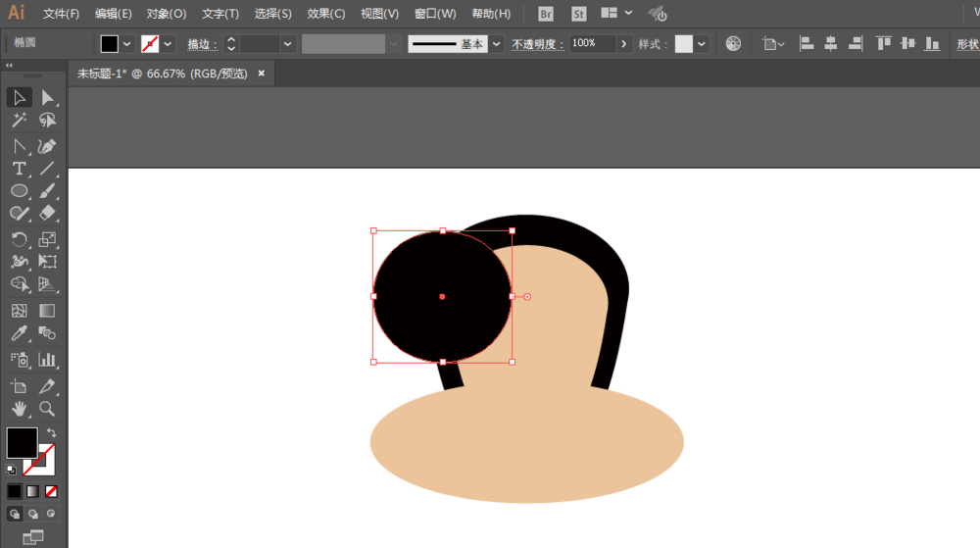
Task: Select the Rotate tool
Action: coord(19,239)
